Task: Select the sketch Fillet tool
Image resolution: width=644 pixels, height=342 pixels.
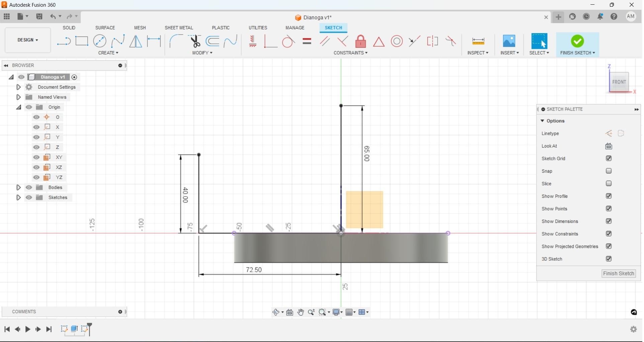Action: (176, 41)
